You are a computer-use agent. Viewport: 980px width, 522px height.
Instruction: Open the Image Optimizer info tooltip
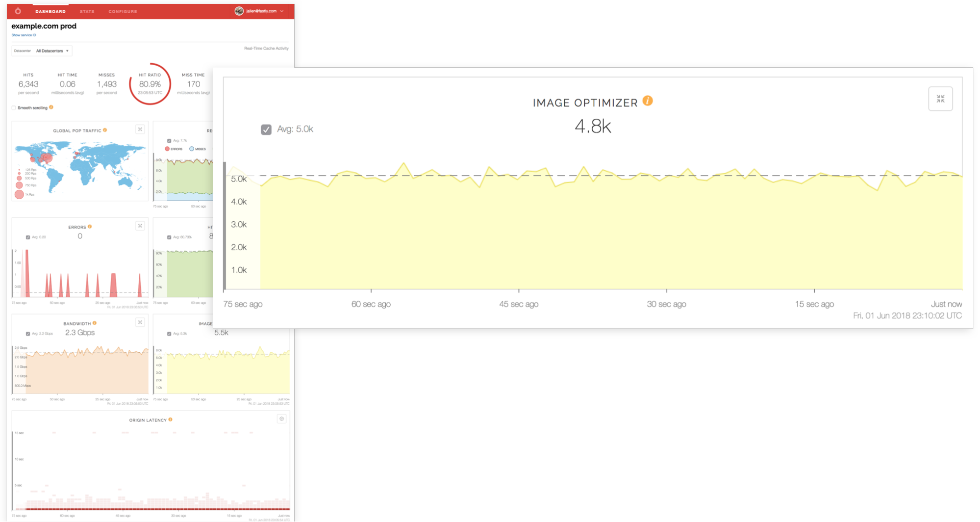pos(648,102)
